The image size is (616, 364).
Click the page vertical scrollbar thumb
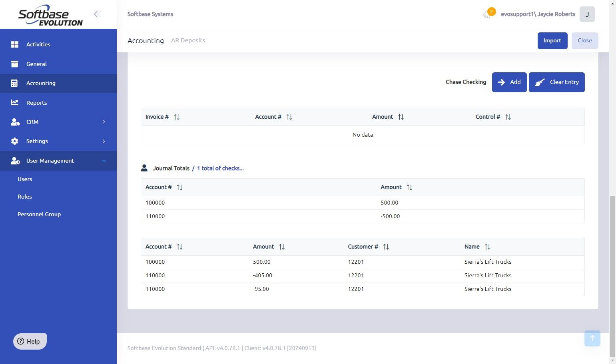point(612,276)
